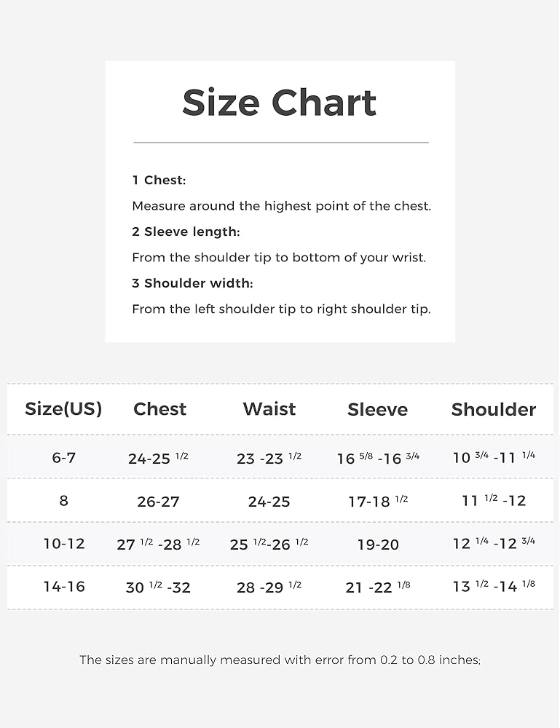The width and height of the screenshot is (560, 728).
Task: Click the Size Chart title
Action: coord(279,103)
